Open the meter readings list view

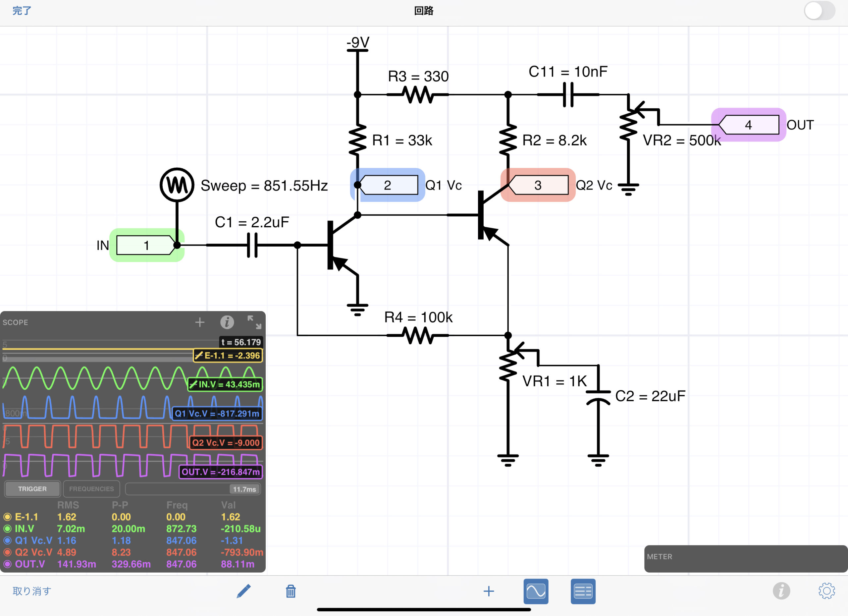pyautogui.click(x=583, y=591)
